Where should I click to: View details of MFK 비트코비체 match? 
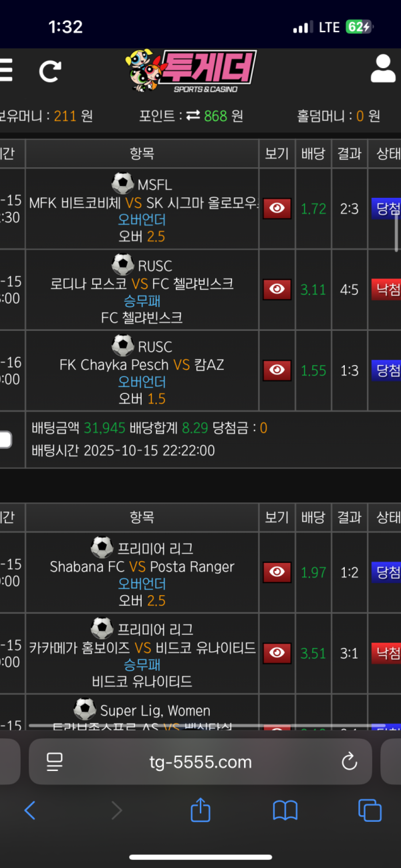coord(277,209)
